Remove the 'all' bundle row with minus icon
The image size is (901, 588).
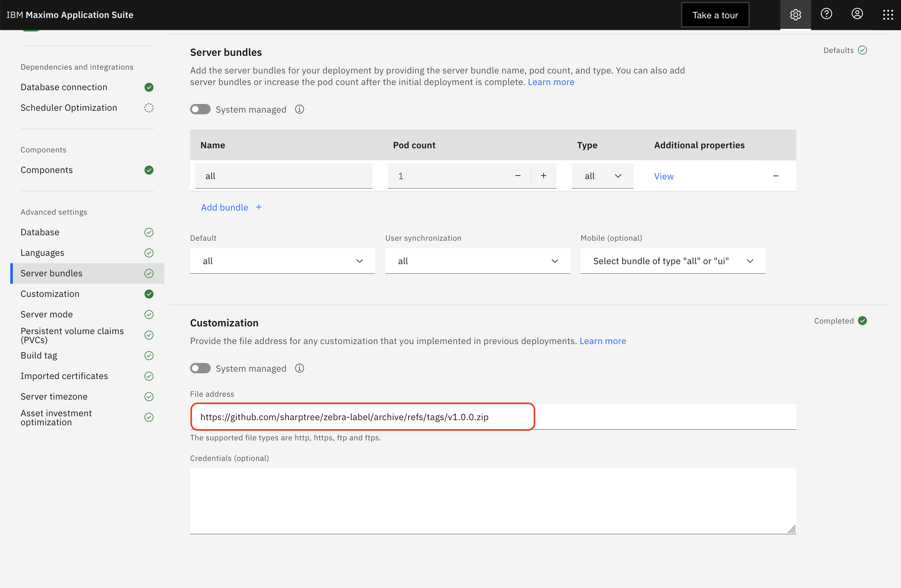[775, 176]
